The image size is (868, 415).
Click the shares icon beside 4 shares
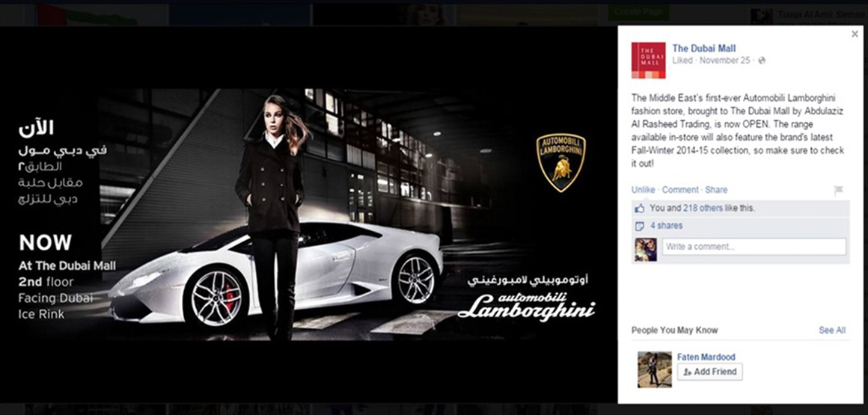click(x=640, y=227)
